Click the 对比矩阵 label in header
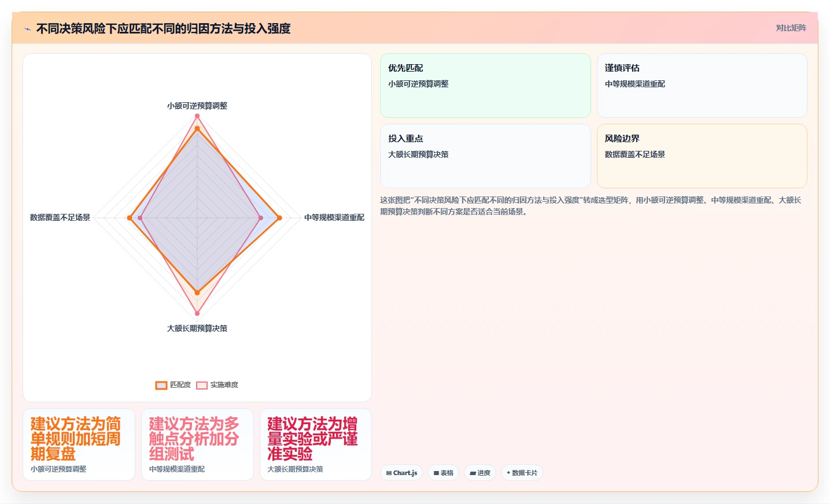 pyautogui.click(x=791, y=28)
